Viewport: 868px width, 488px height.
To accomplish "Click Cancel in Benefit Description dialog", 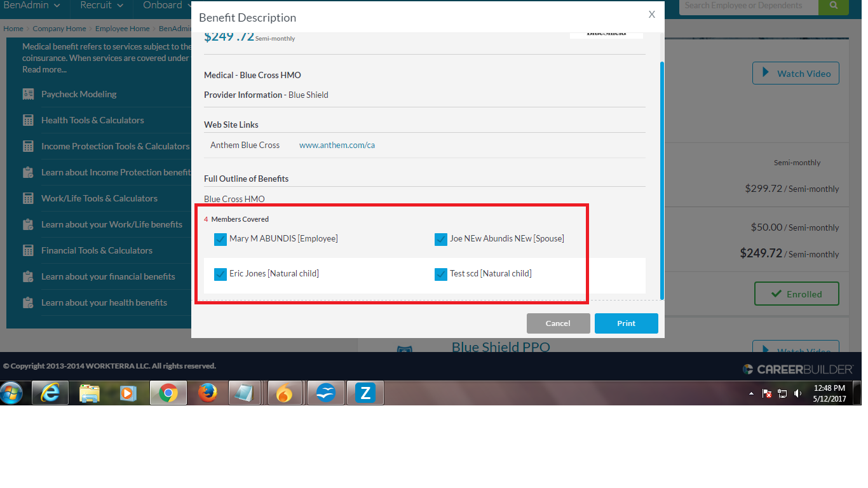I will (x=558, y=323).
